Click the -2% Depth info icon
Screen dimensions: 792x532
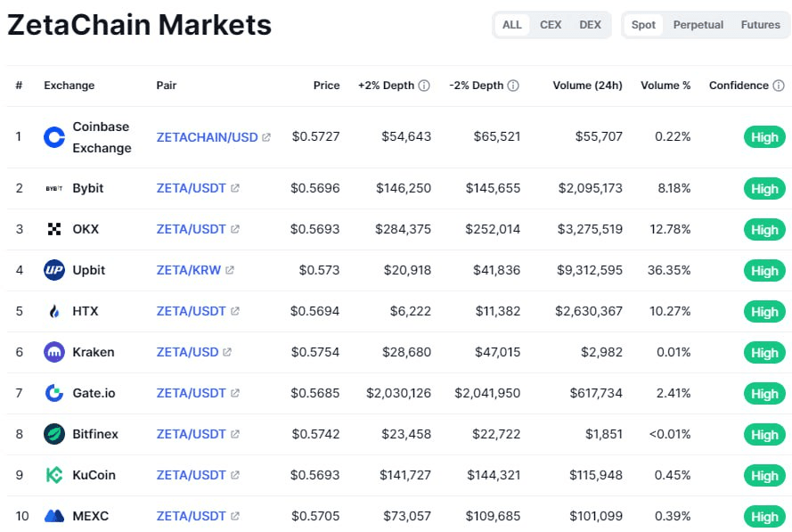point(513,86)
